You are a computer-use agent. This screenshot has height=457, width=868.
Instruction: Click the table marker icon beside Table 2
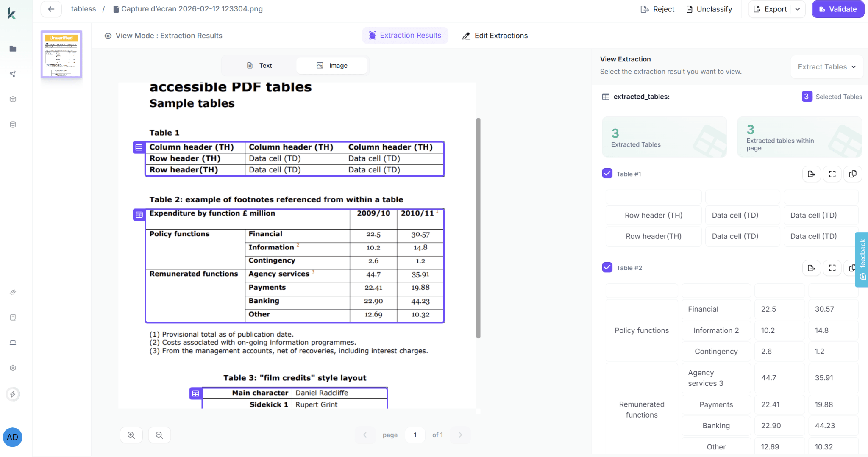point(139,215)
